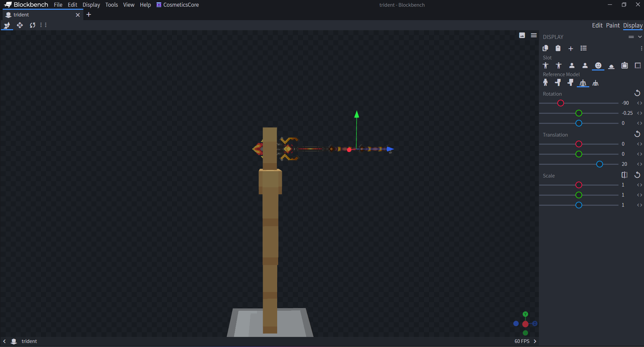The height and width of the screenshot is (347, 644).
Task: Toggle mirror option next to Scale
Action: [625, 175]
